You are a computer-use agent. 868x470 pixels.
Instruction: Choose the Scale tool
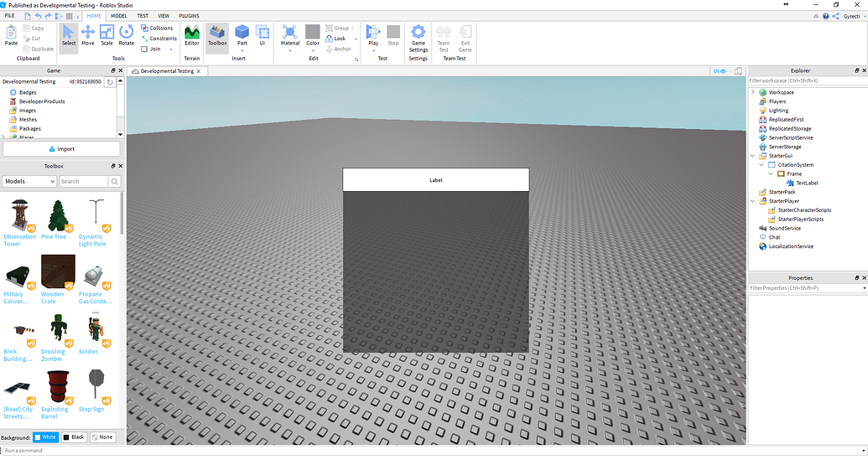(x=107, y=35)
